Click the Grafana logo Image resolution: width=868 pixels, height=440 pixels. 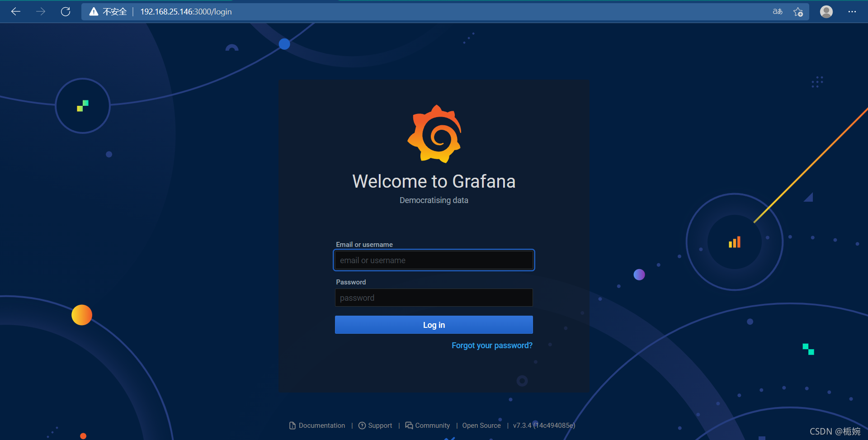[x=434, y=134]
